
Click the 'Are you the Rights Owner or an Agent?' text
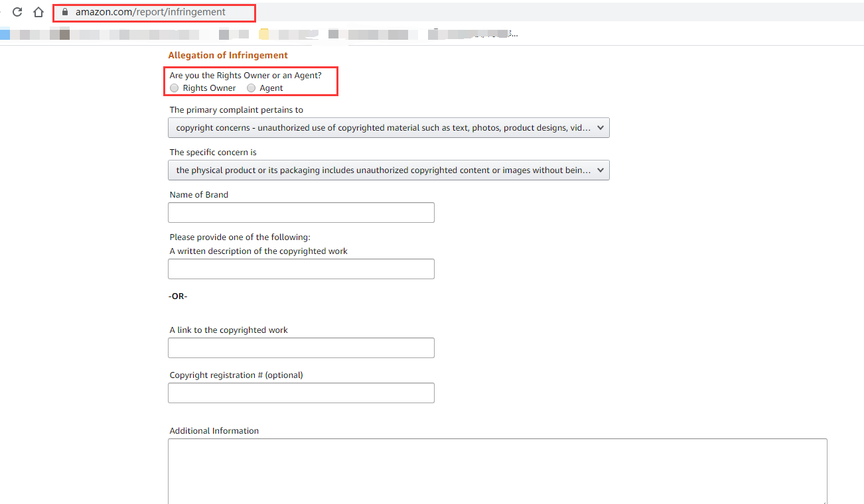click(x=246, y=76)
